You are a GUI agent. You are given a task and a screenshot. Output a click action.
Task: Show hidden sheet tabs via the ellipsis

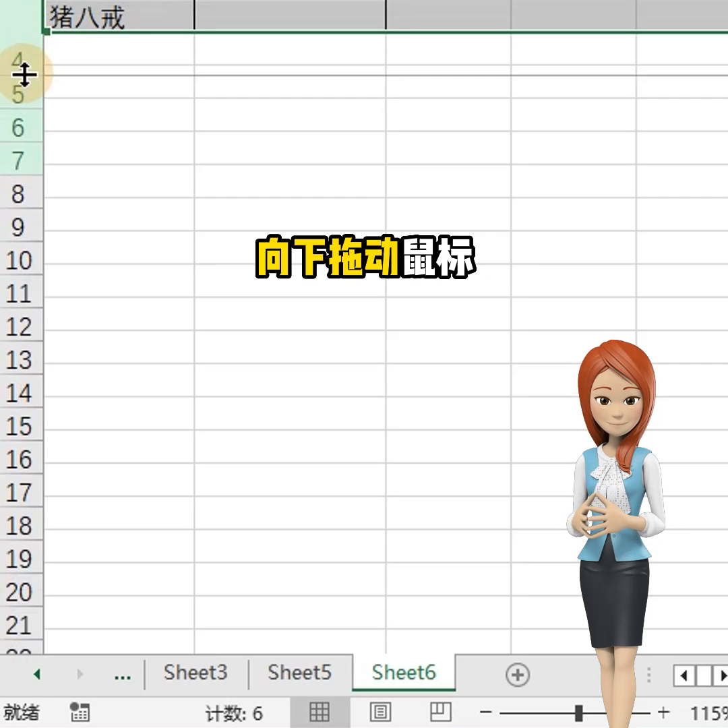[x=123, y=677]
